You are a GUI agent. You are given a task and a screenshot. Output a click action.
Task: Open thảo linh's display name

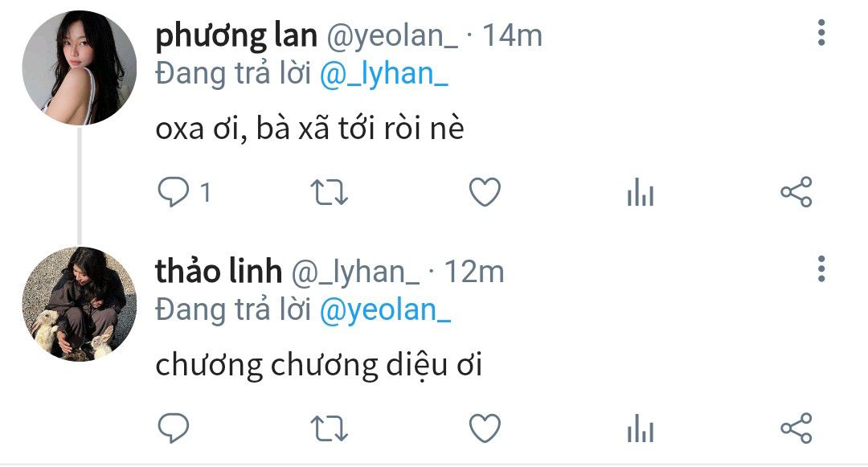tap(219, 272)
